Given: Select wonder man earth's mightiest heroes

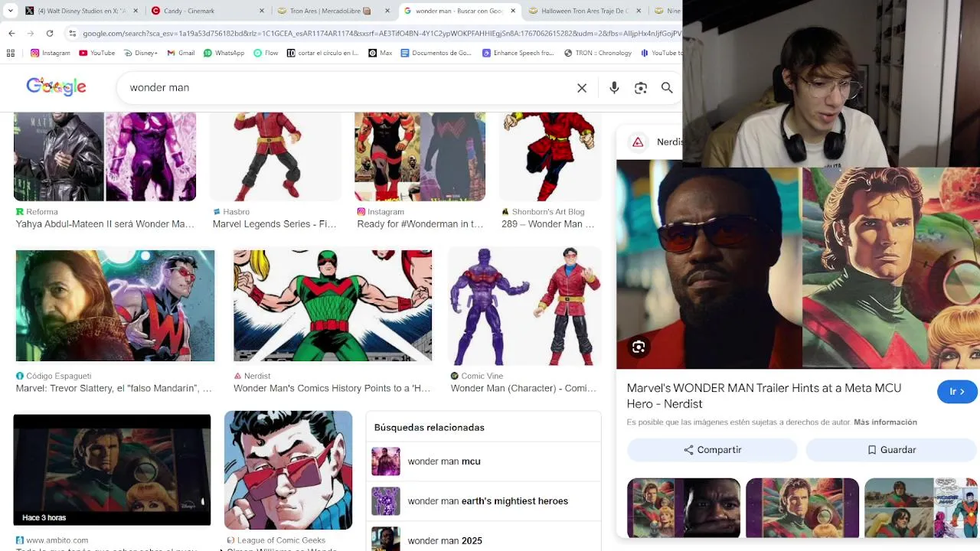Looking at the screenshot, I should (x=484, y=501).
